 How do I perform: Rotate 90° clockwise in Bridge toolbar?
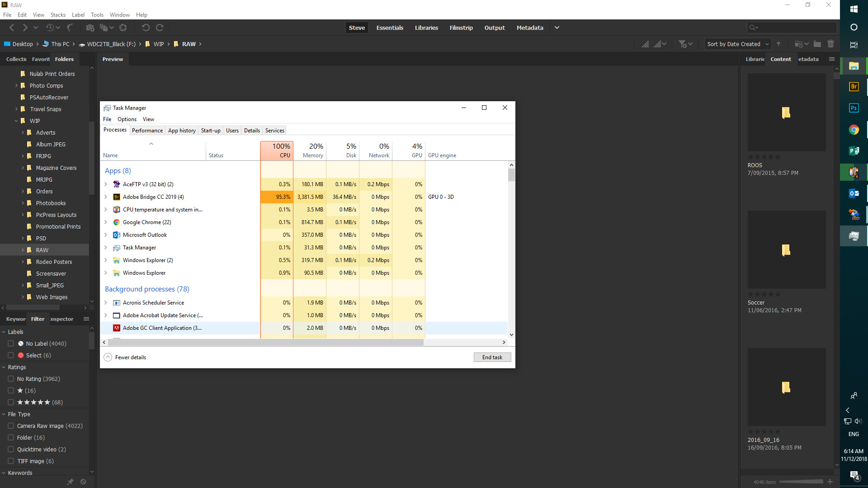coord(160,28)
